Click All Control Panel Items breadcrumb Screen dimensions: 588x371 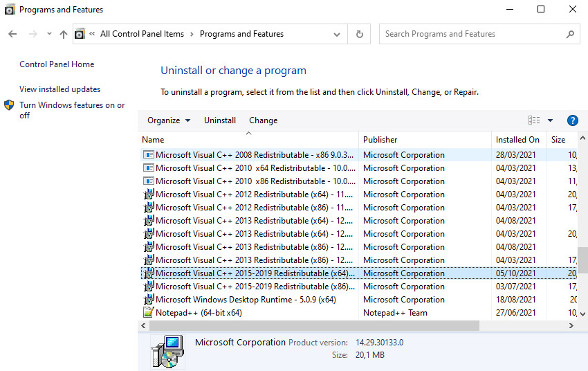coord(142,34)
